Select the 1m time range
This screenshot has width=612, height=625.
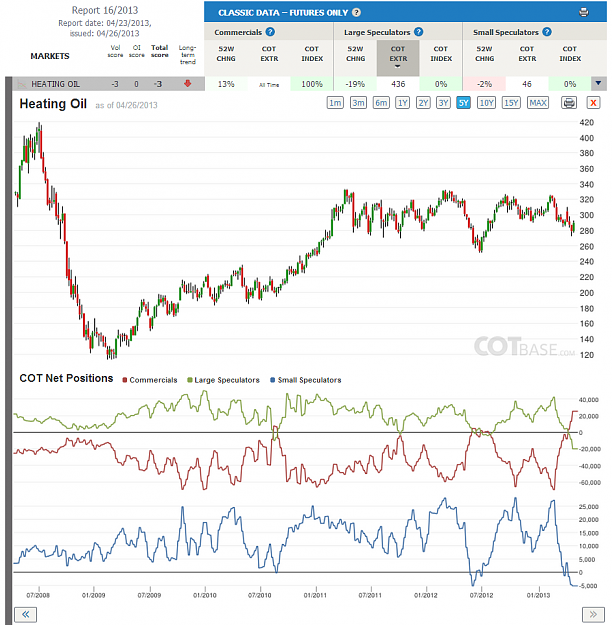coord(335,103)
